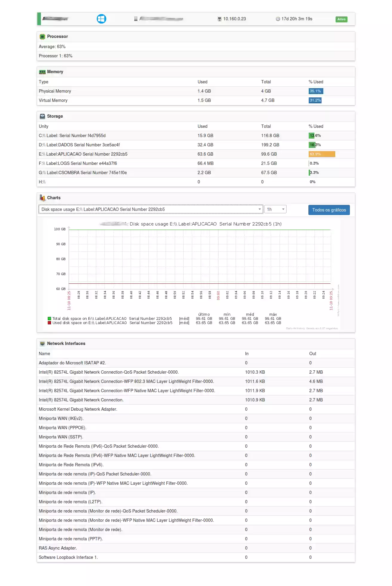Click the orange 63.9% usage bar
The height and width of the screenshot is (586, 392).
click(x=322, y=154)
